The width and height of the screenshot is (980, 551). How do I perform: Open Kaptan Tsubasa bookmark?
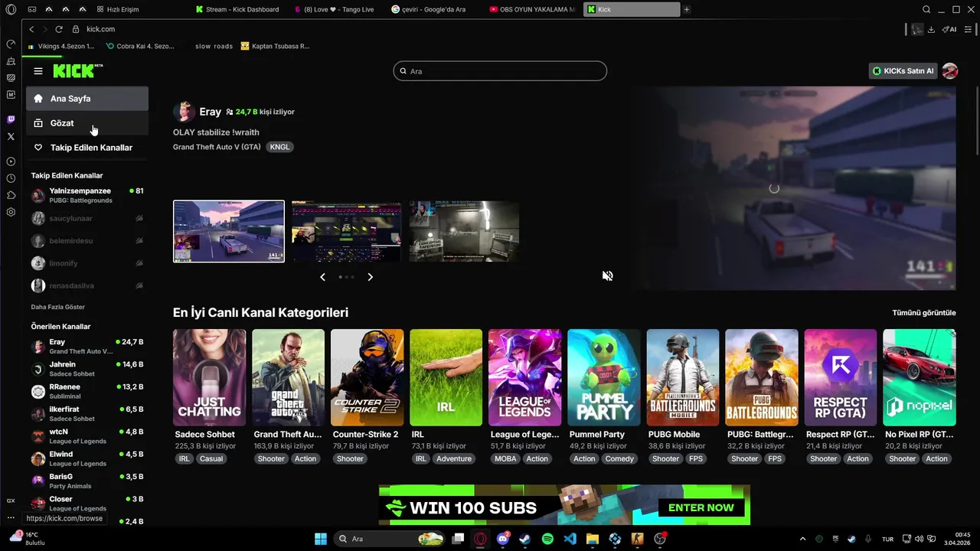click(x=275, y=46)
